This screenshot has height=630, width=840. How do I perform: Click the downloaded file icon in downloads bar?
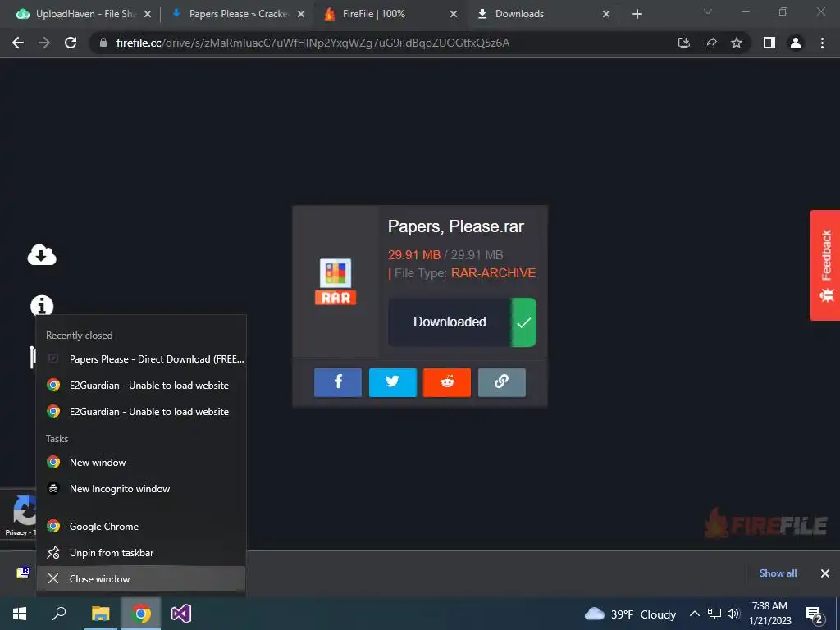tap(23, 573)
